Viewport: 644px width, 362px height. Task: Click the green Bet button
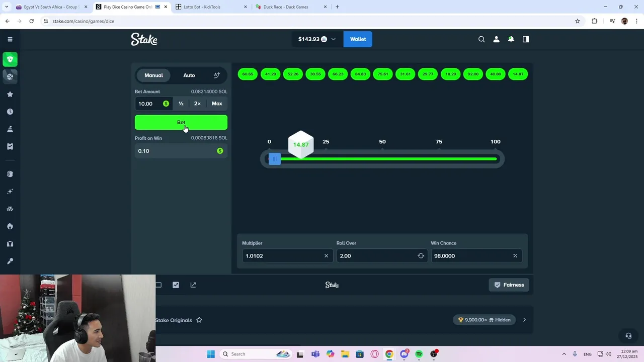(181, 122)
